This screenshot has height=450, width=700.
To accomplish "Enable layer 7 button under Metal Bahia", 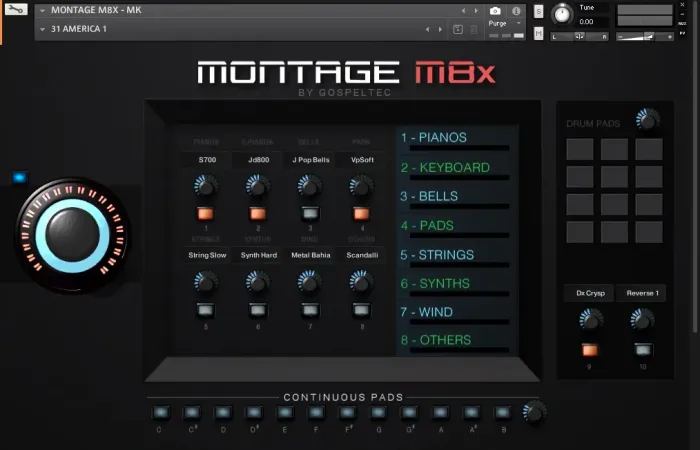I will pos(310,309).
